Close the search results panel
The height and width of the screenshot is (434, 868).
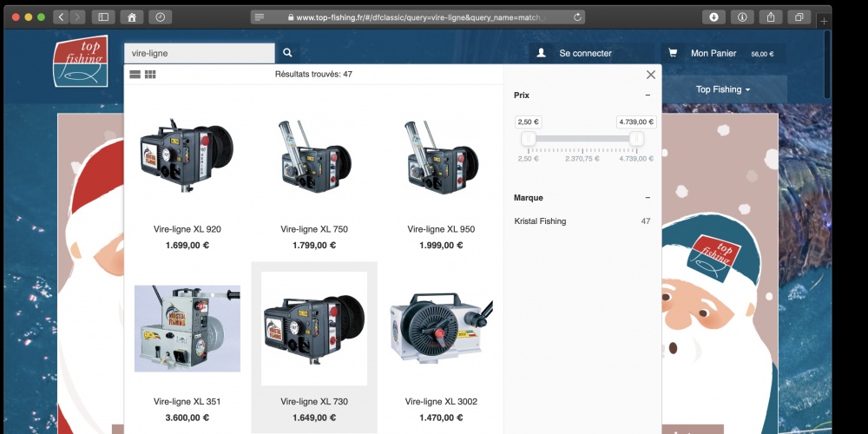650,74
